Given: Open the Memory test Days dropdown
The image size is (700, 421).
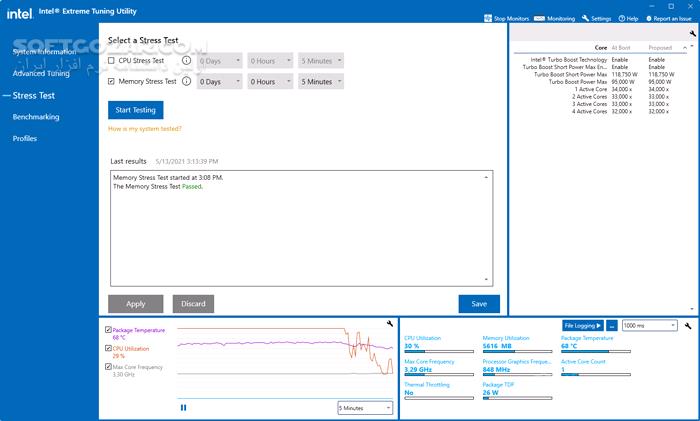Looking at the screenshot, I should tap(220, 82).
